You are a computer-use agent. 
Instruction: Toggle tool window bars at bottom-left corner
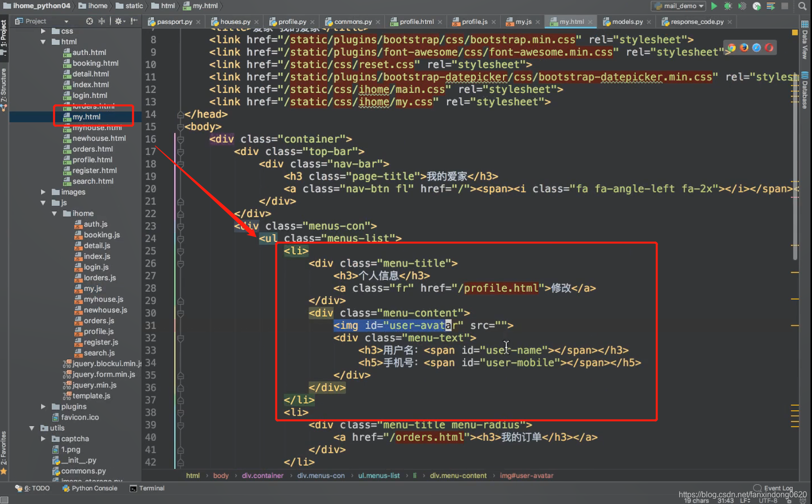tap(4, 500)
